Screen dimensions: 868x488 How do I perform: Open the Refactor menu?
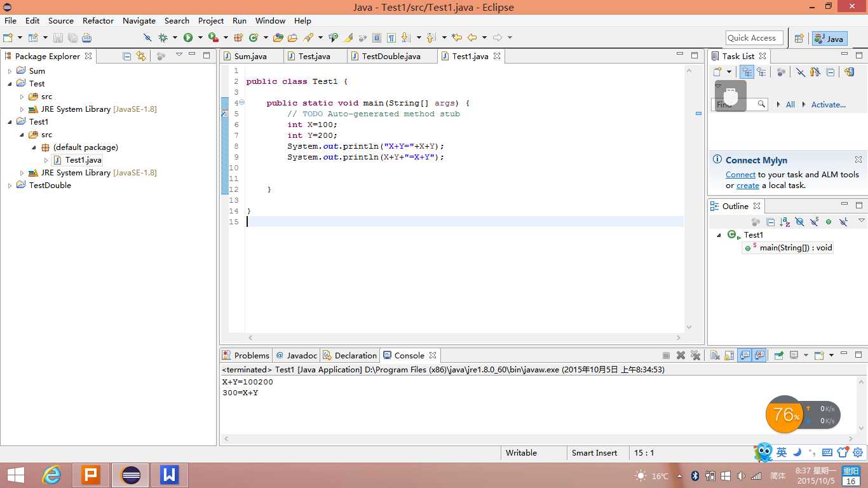click(97, 20)
